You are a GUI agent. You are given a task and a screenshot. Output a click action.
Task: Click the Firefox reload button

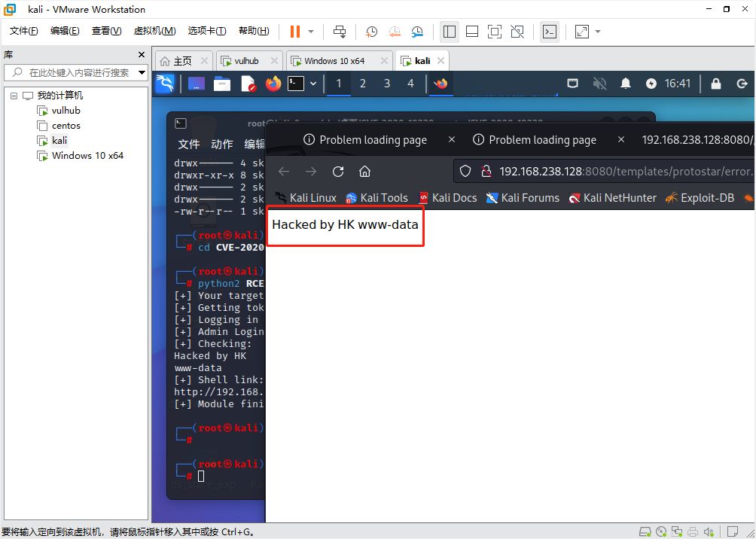338,172
